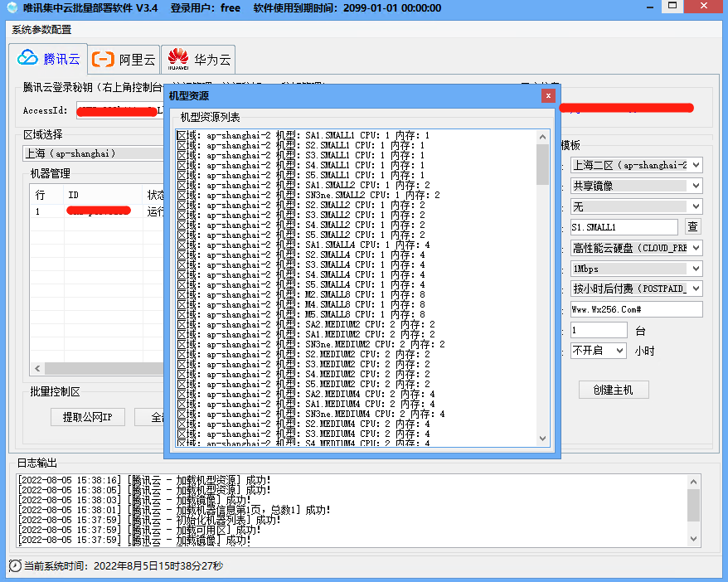
Task: Click the 加载可用区 log line
Action: point(139,530)
